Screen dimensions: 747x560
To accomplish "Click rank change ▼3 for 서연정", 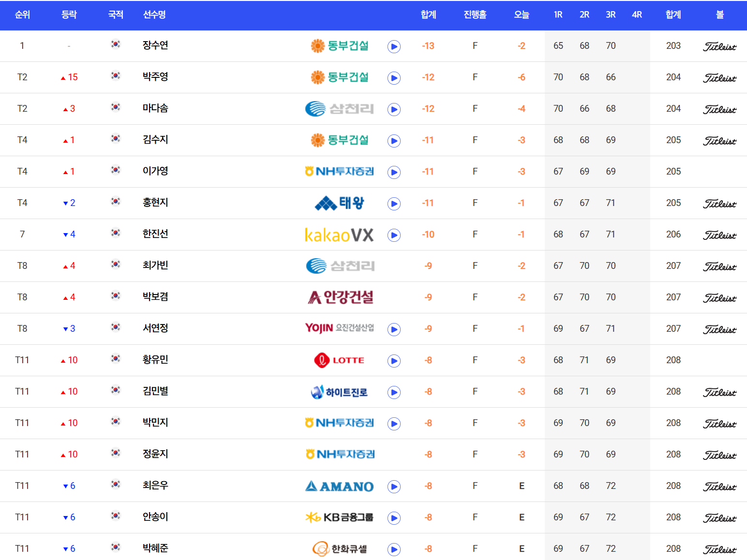I will 69,329.
